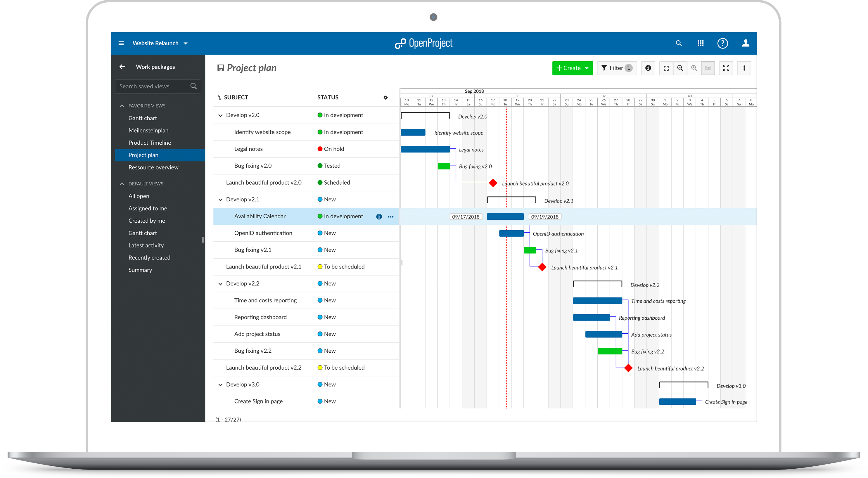Toggle the details info view button

point(648,68)
